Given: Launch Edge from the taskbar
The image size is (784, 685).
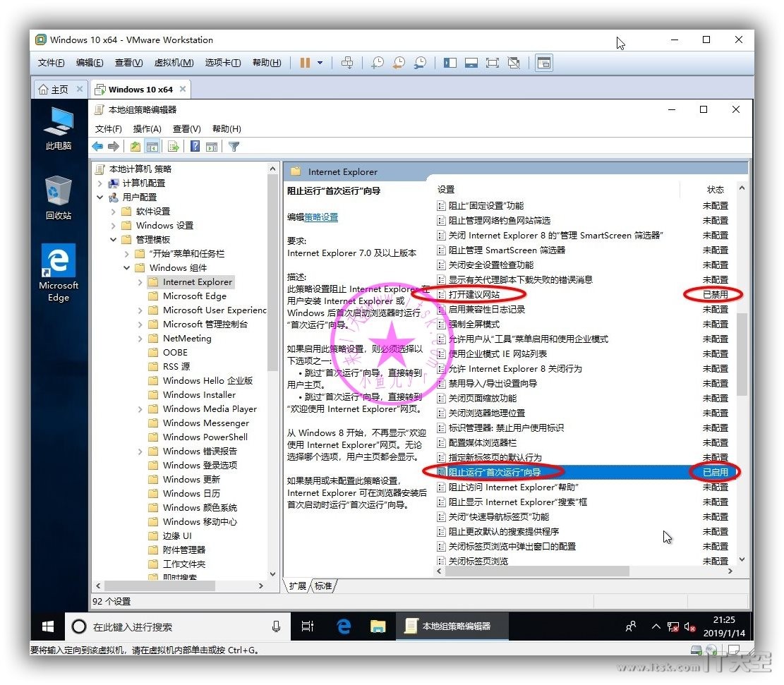Looking at the screenshot, I should pyautogui.click(x=344, y=626).
